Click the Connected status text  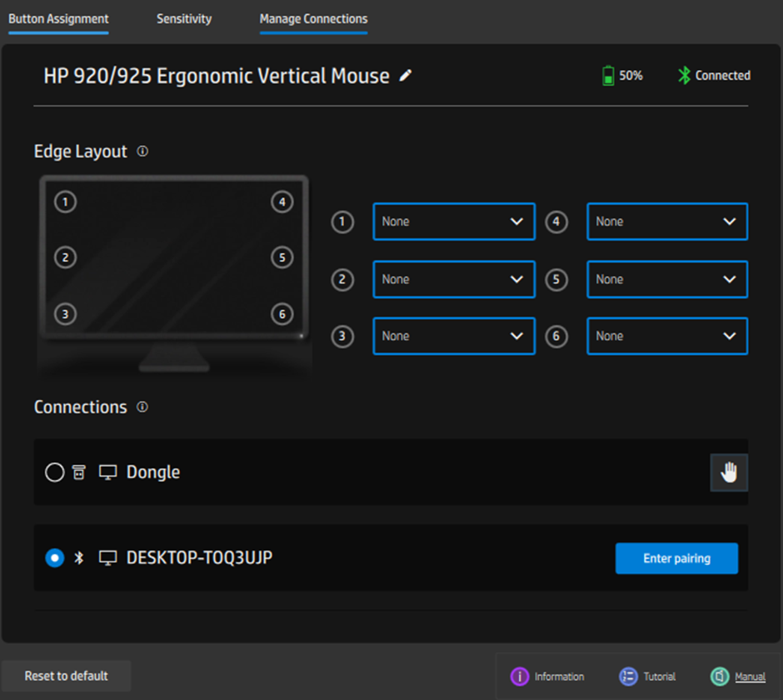[x=722, y=76]
